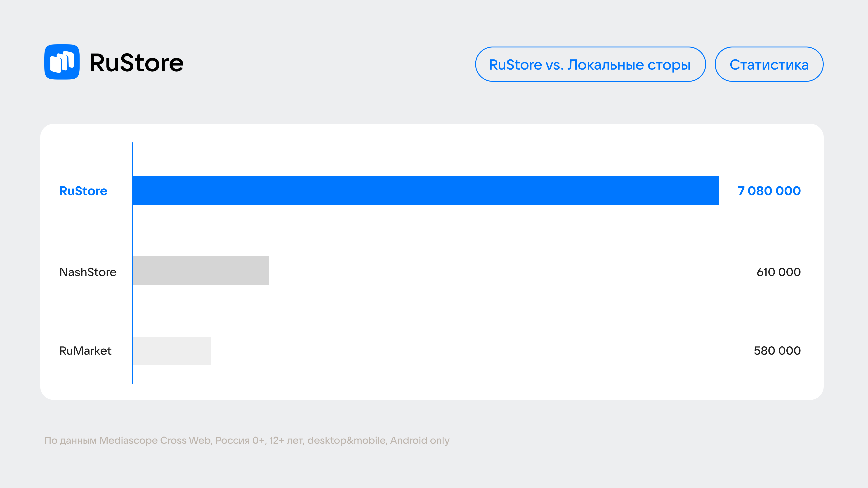Click the Mediascope Cross Web footnote

click(247, 441)
